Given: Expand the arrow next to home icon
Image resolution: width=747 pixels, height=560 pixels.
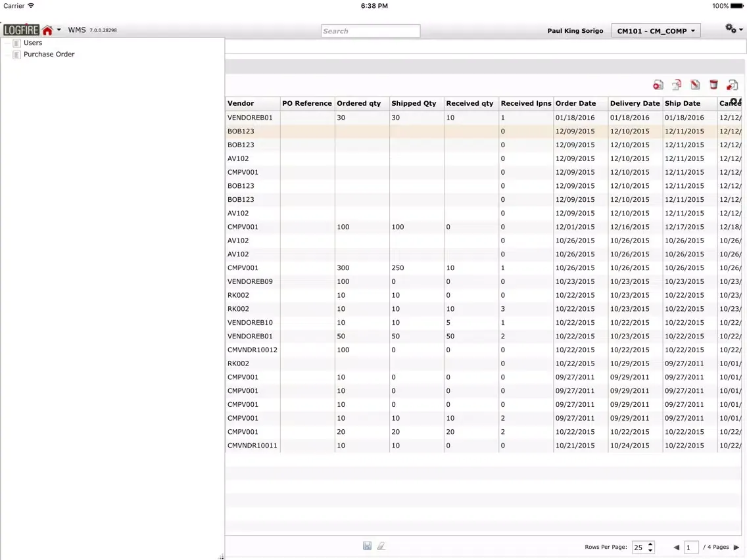Looking at the screenshot, I should coord(59,30).
